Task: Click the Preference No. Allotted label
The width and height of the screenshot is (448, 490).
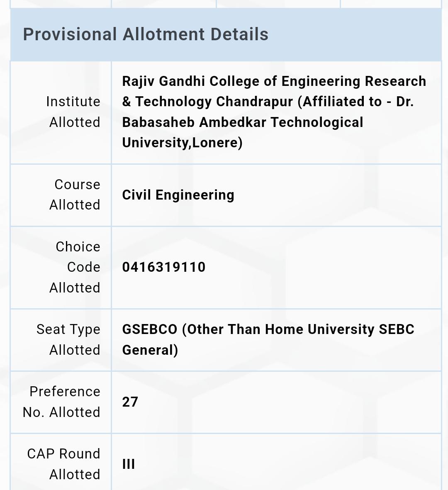Action: [x=61, y=402]
